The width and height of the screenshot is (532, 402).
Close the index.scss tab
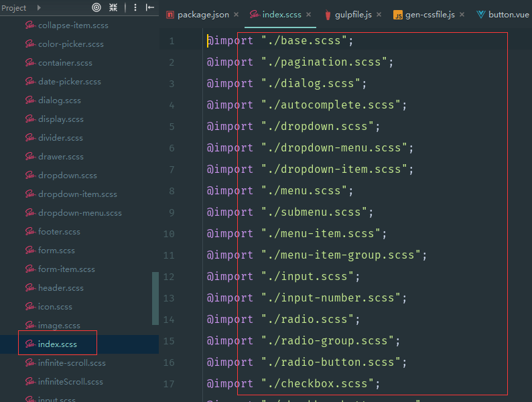(x=308, y=15)
